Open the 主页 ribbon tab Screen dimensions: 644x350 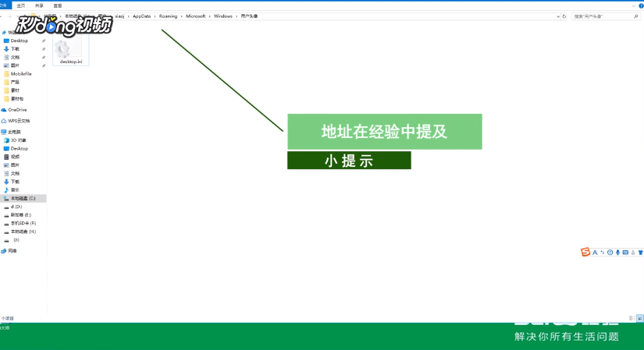pos(21,5)
